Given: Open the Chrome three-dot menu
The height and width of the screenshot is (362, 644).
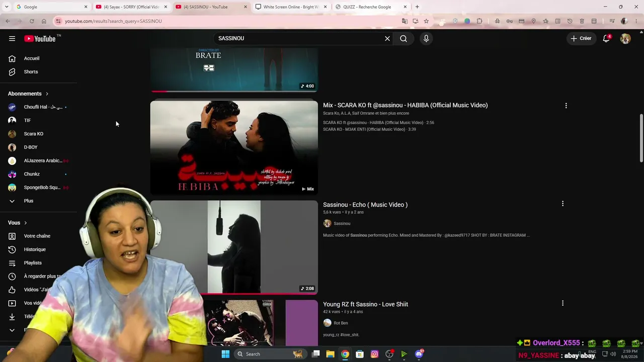Looking at the screenshot, I should click(x=635, y=21).
